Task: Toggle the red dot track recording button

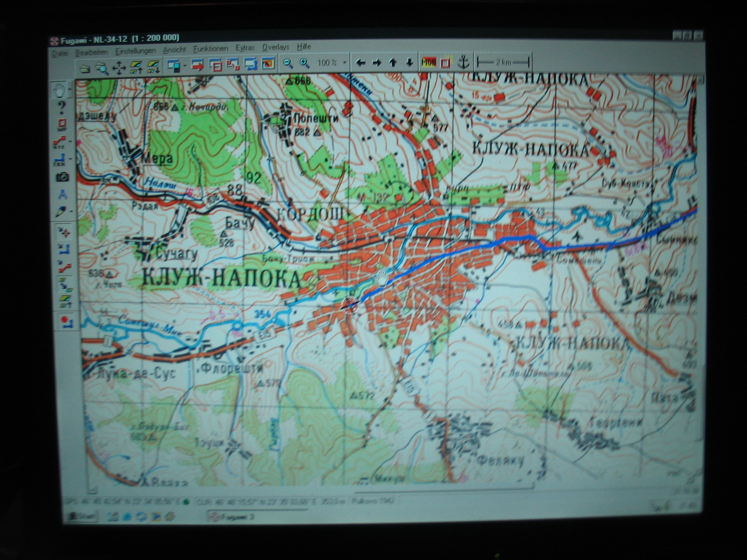Action: click(66, 322)
